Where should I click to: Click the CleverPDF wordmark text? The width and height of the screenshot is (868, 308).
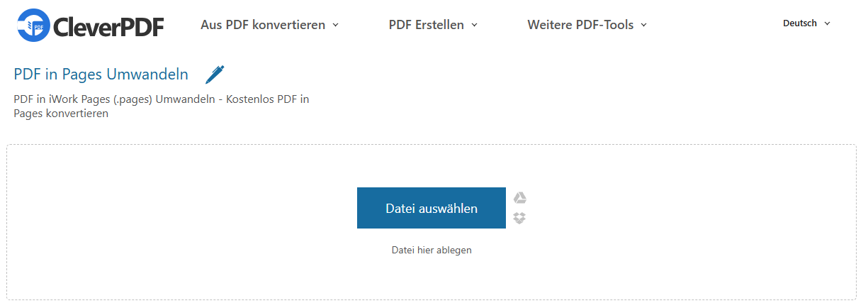108,26
